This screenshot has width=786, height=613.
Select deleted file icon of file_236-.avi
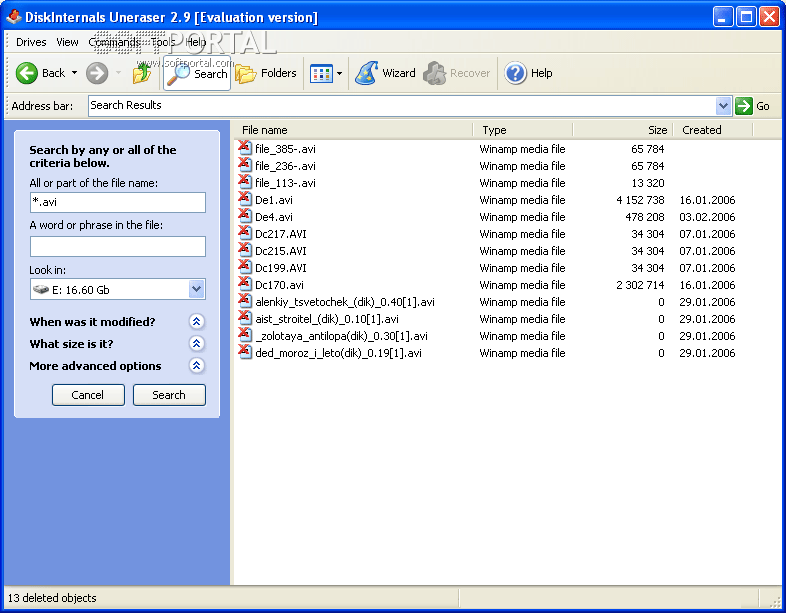245,165
